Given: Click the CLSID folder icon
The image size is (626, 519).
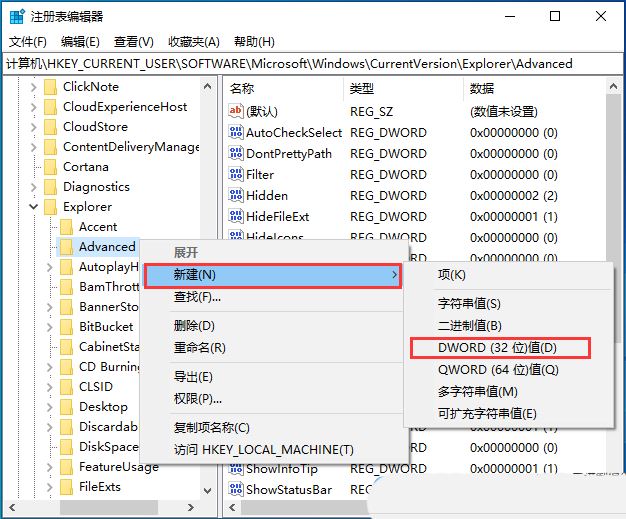Looking at the screenshot, I should click(66, 386).
